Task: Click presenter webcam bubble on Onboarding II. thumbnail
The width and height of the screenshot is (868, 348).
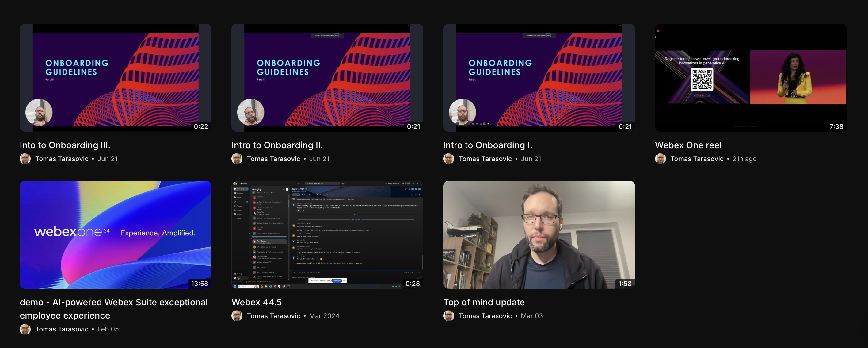Action: click(251, 112)
